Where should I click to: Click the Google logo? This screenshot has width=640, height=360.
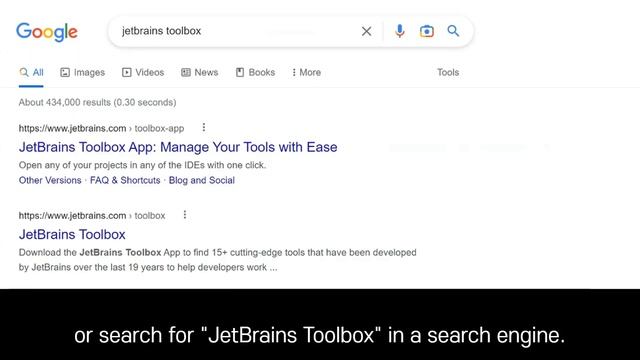47,32
